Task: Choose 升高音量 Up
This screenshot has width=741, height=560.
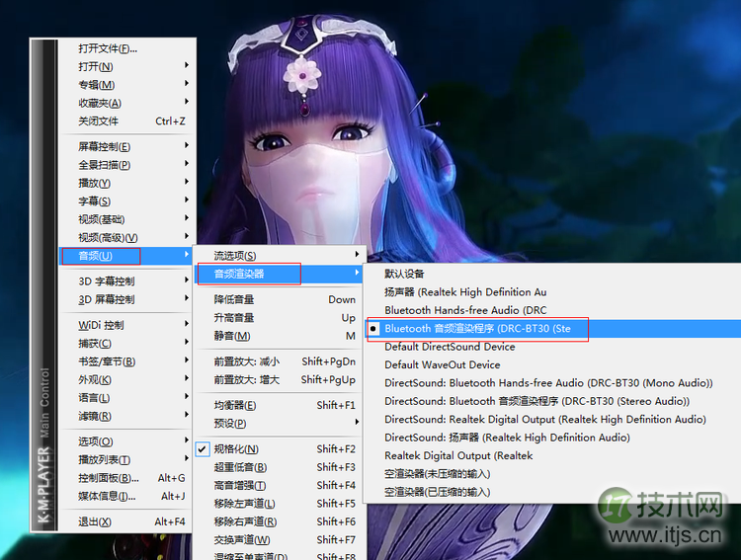Action: tap(279, 318)
